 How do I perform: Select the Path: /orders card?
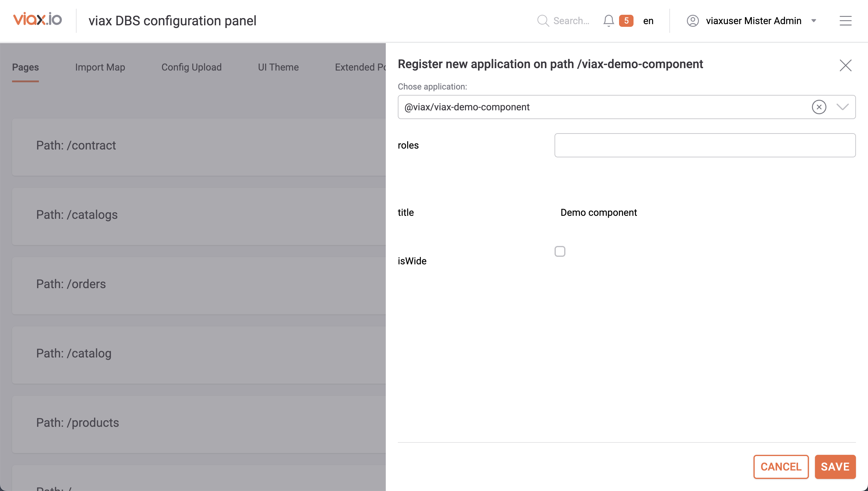(199, 286)
